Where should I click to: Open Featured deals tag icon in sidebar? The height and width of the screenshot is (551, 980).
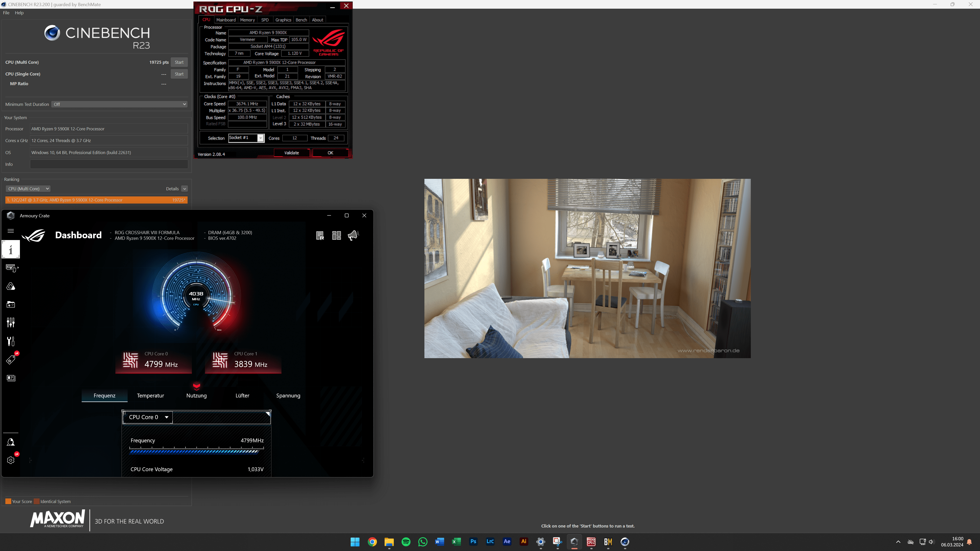[x=11, y=359]
